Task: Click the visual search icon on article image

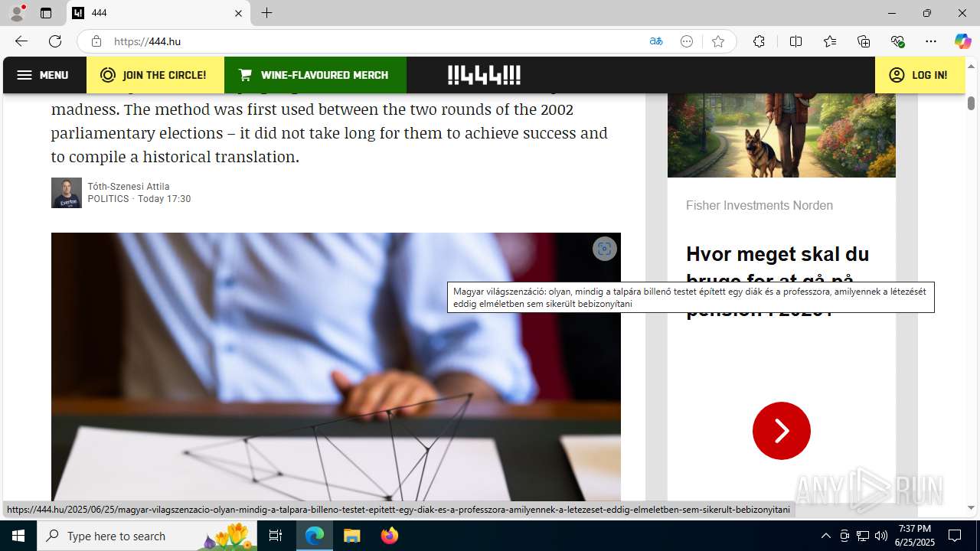Action: point(605,249)
